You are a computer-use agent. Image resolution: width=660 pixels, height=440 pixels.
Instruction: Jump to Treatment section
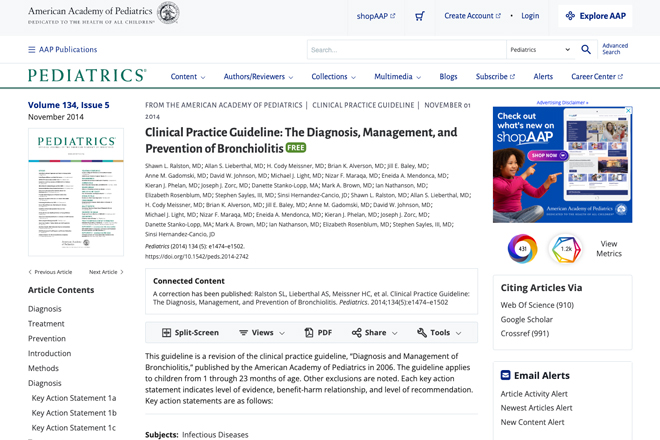coord(46,324)
